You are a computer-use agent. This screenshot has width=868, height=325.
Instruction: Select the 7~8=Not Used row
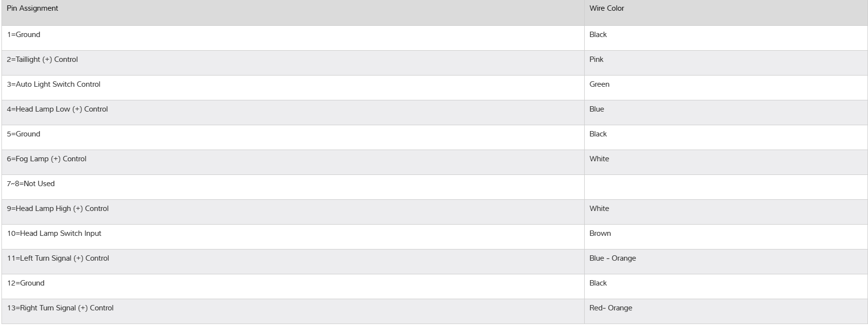pyautogui.click(x=31, y=184)
